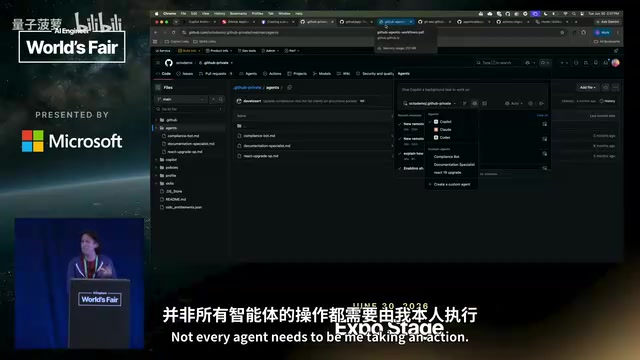Viewport: 640px width, 360px height.
Task: Choose Documentation Specialist custom agent
Action: pos(454,164)
